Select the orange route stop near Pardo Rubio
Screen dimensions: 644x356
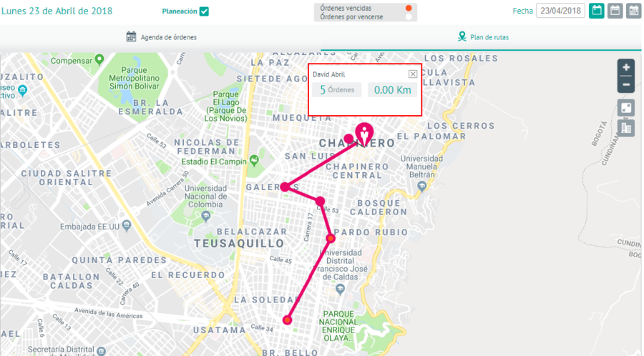pos(331,238)
